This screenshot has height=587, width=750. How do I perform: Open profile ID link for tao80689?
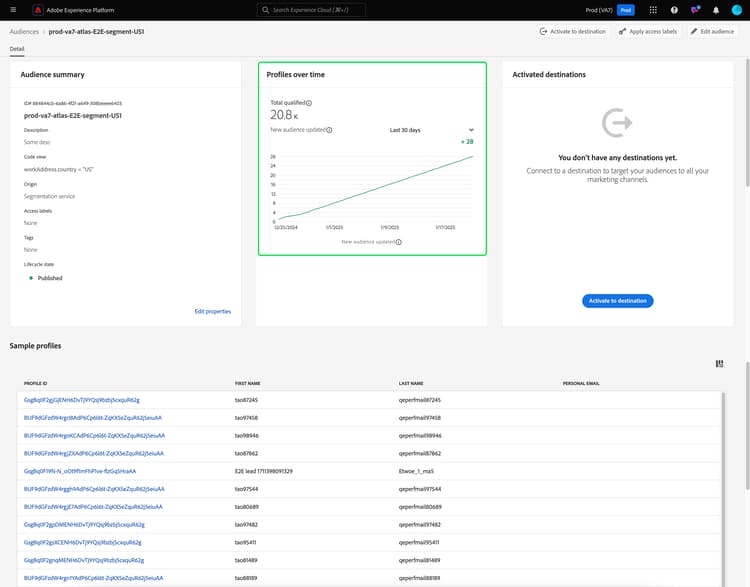point(93,507)
